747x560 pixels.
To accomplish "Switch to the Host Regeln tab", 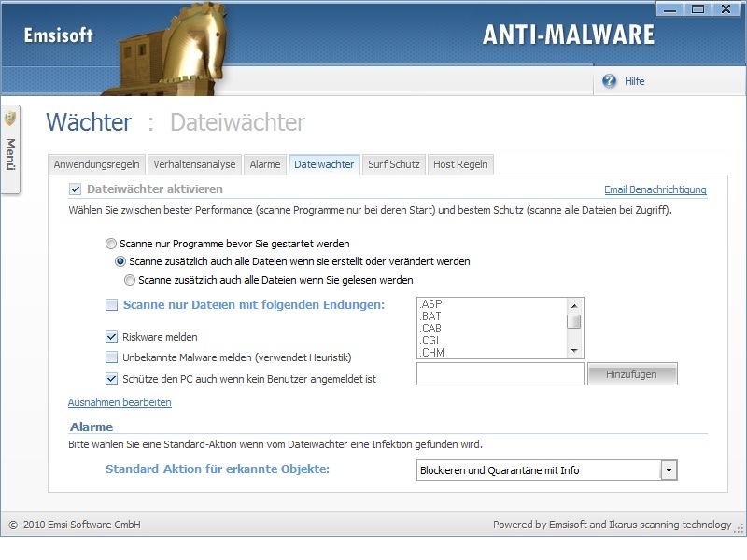I will point(460,164).
